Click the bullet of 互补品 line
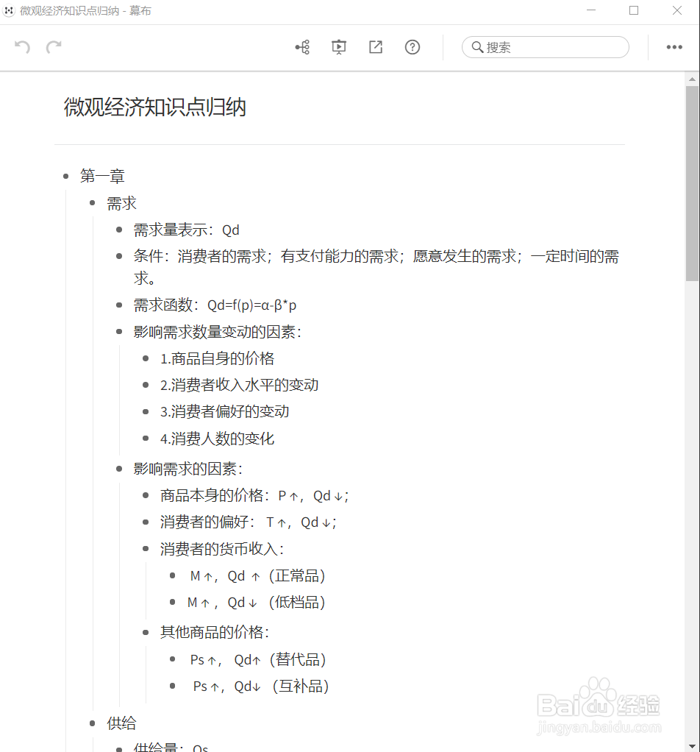This screenshot has height=752, width=700. [173, 687]
